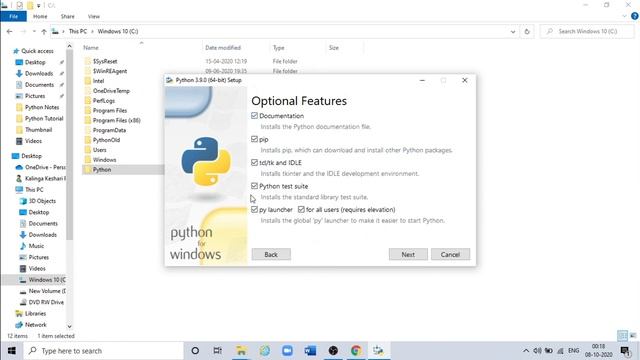
Task: Open Quick access in sidebar
Action: click(37, 51)
